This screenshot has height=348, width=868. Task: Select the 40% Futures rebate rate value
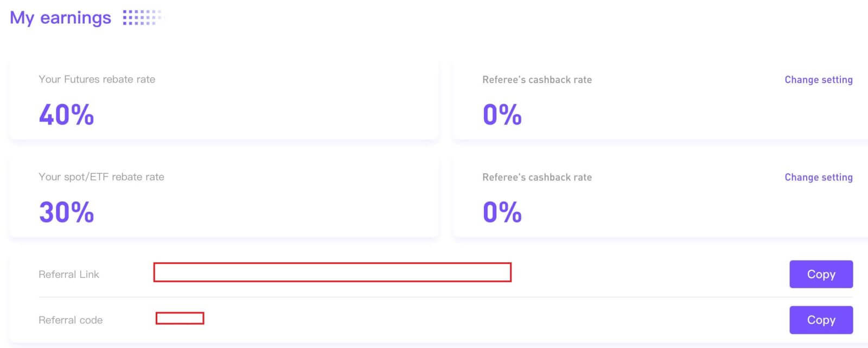tap(66, 114)
